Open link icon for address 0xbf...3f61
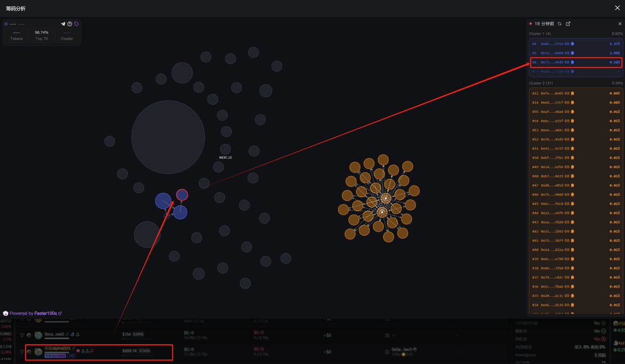 (567, 158)
